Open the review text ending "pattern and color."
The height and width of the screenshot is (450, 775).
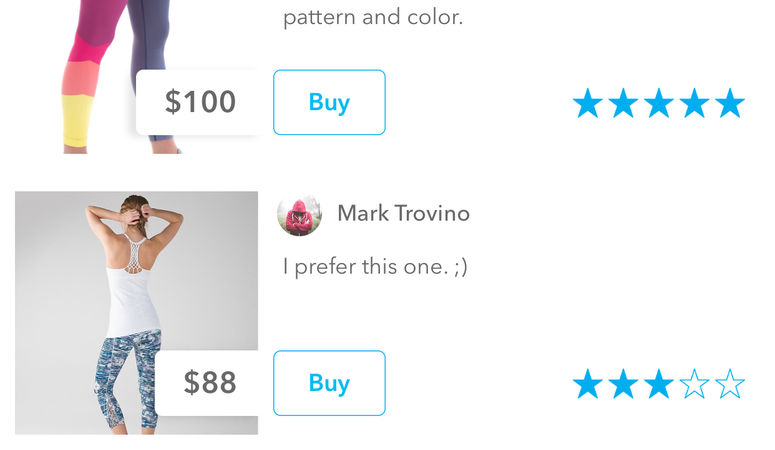click(x=373, y=18)
